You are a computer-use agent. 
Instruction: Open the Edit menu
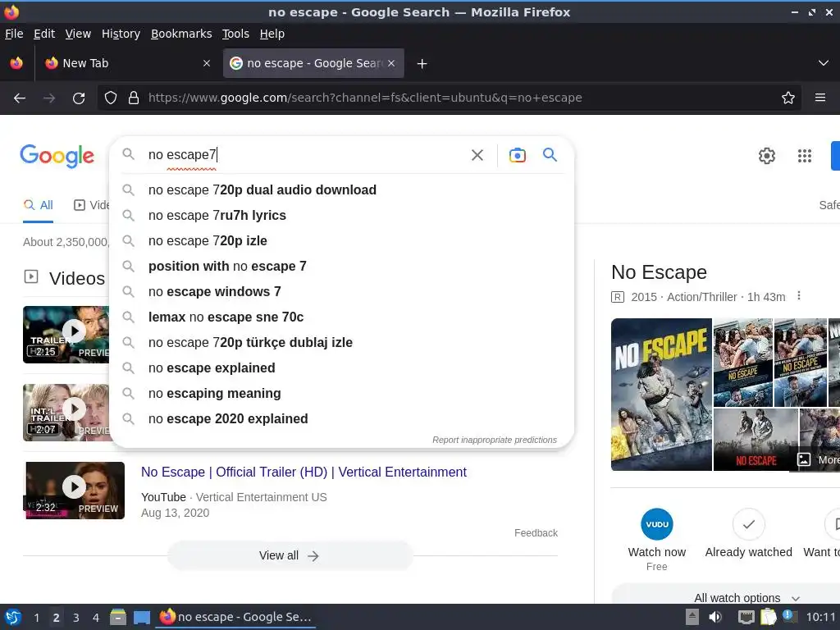(x=44, y=34)
